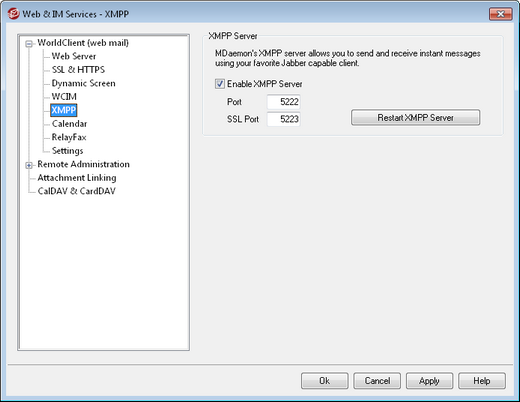Disable the Enable XMPP Server checkbox
Screen dimensions: 520x402
click(220, 84)
